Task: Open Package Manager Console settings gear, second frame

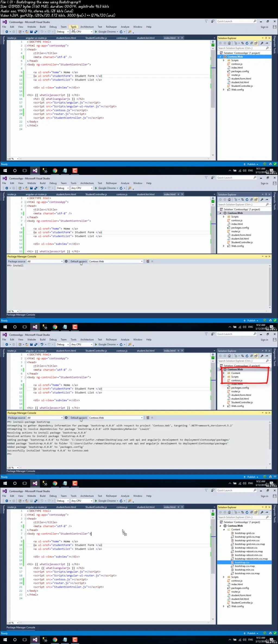Action: (66, 261)
